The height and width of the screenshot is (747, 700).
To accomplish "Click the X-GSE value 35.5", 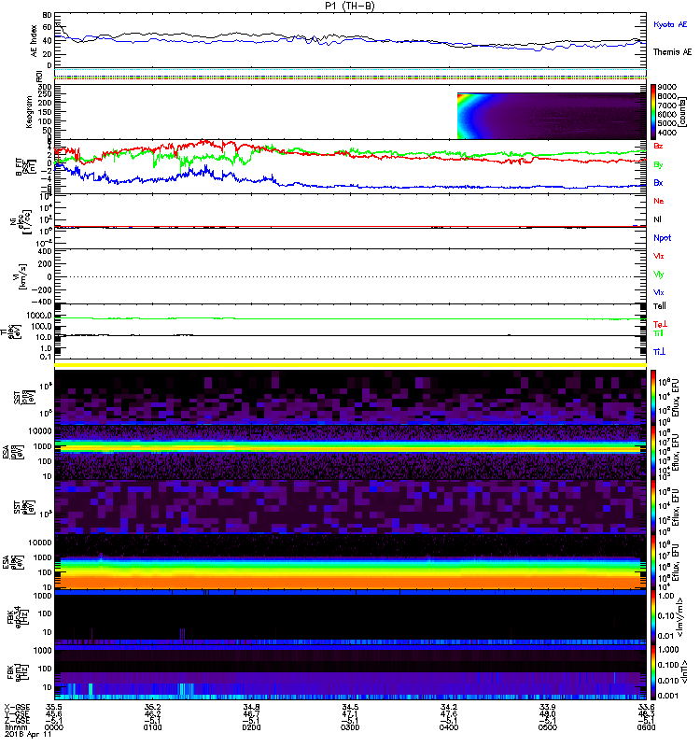I will coord(54,707).
